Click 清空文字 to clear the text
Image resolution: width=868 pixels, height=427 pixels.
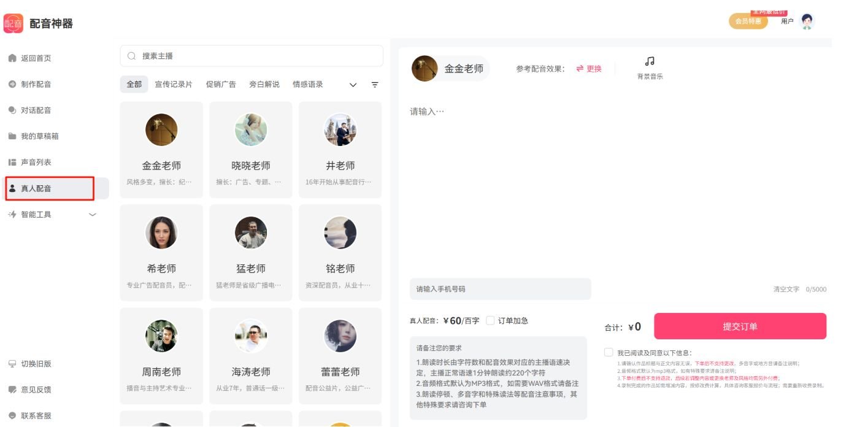[x=786, y=290]
